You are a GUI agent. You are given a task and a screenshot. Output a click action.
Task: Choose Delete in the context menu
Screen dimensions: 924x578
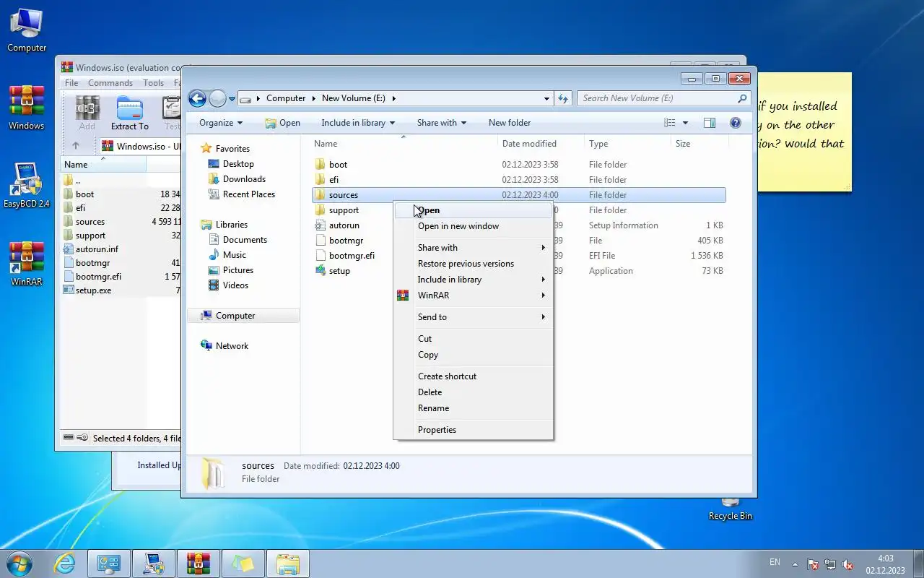473,392
